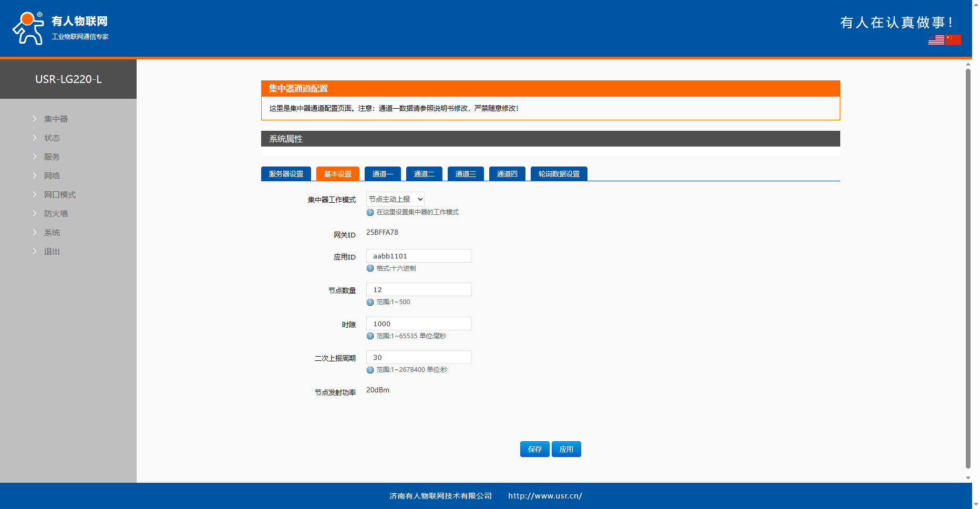980x509 pixels.
Task: Expand the 防火墙 sidebar chevron
Action: [x=35, y=213]
